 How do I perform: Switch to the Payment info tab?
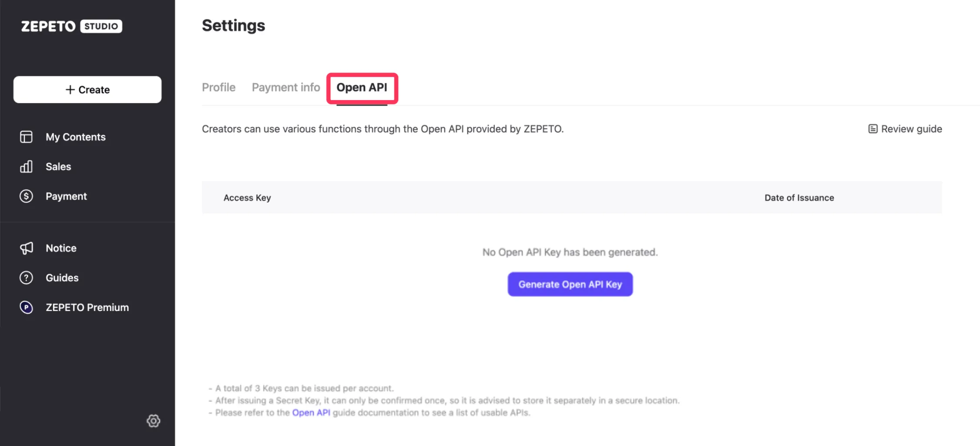click(286, 88)
